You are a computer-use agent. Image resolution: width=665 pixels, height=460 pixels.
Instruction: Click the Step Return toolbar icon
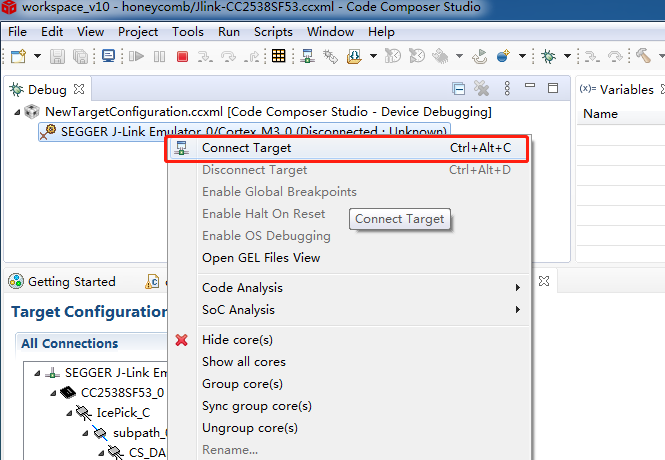(x=251, y=56)
